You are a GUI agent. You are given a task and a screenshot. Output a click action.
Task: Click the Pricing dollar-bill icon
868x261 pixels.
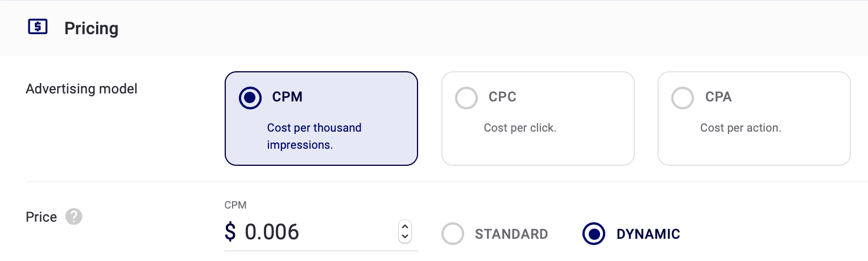[x=38, y=27]
